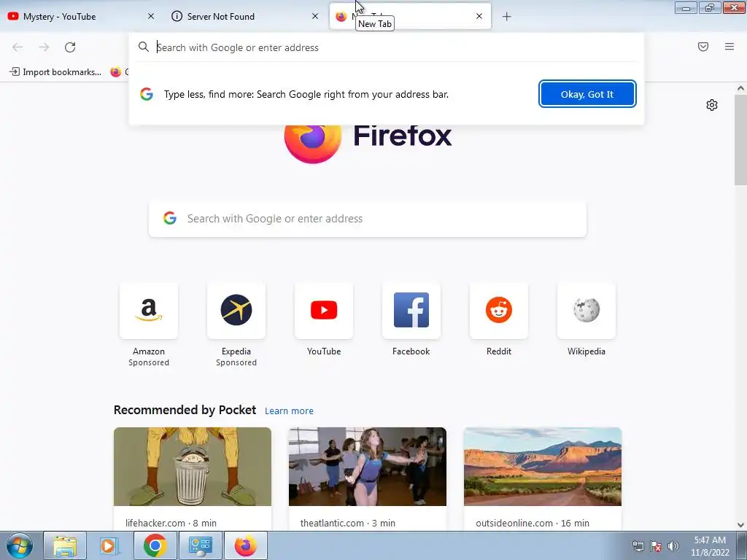
Task: Open the lifehacker.com story thumbnail
Action: tap(193, 467)
